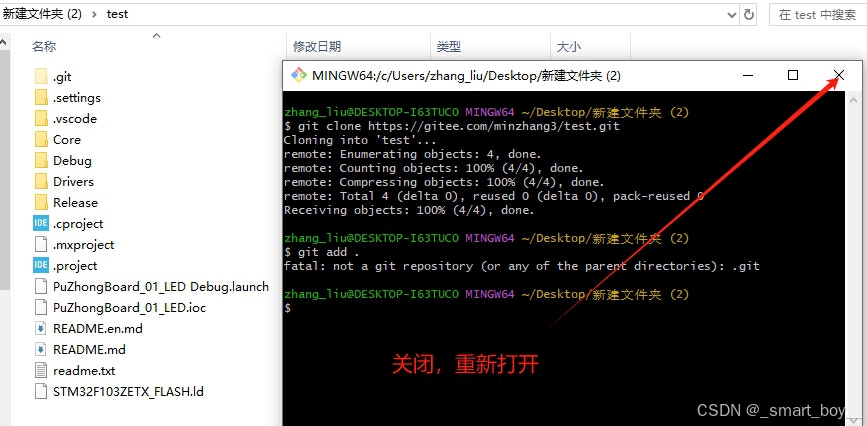This screenshot has height=426, width=867.
Task: Select file name Drivers
Action: coord(74,182)
